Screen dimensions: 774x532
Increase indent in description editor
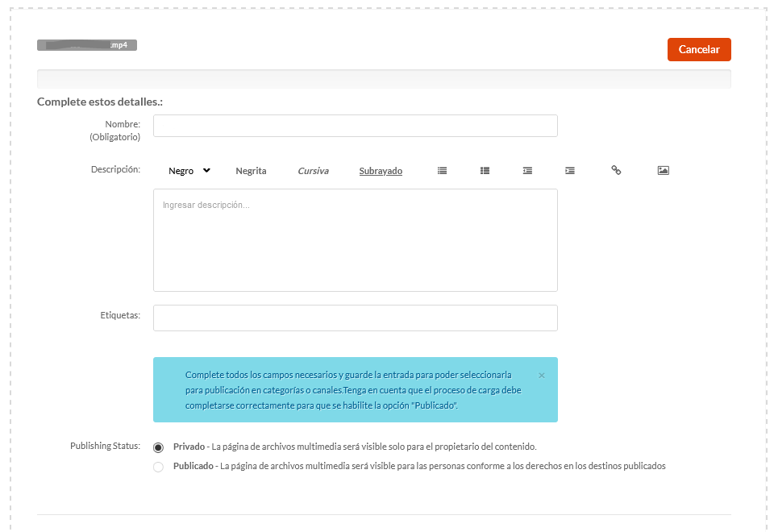(x=570, y=171)
